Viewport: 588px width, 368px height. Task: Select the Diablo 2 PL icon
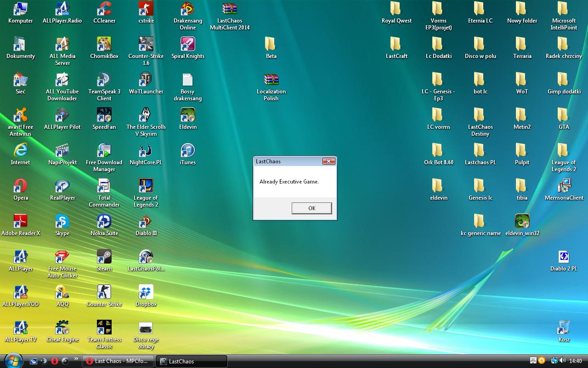pyautogui.click(x=564, y=261)
